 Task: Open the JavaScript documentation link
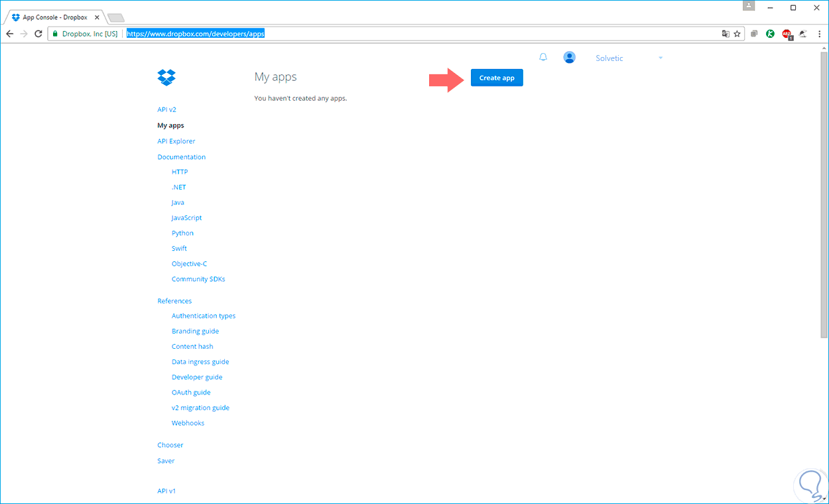pyautogui.click(x=186, y=218)
